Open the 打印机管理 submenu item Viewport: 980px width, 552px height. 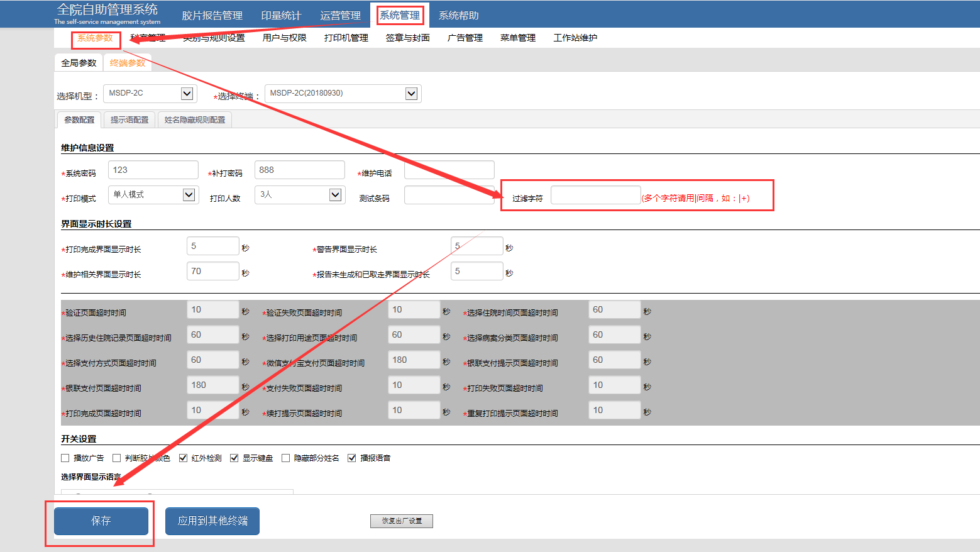point(346,38)
